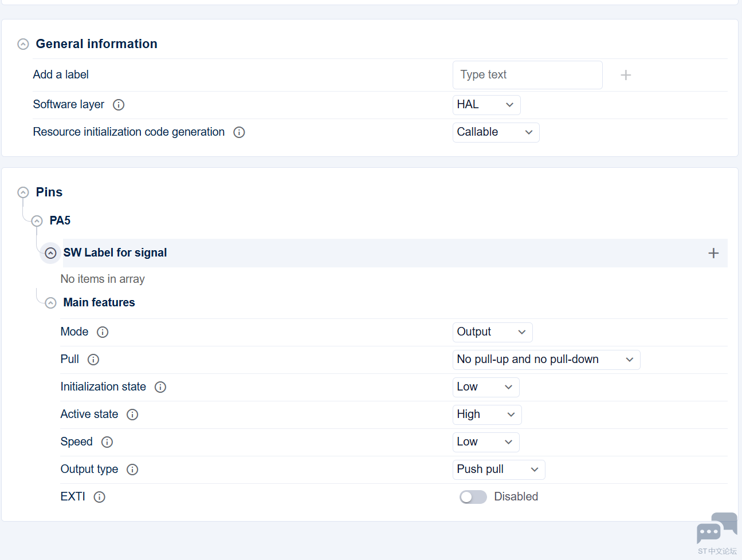
Task: Collapse the General information section
Action: point(23,44)
